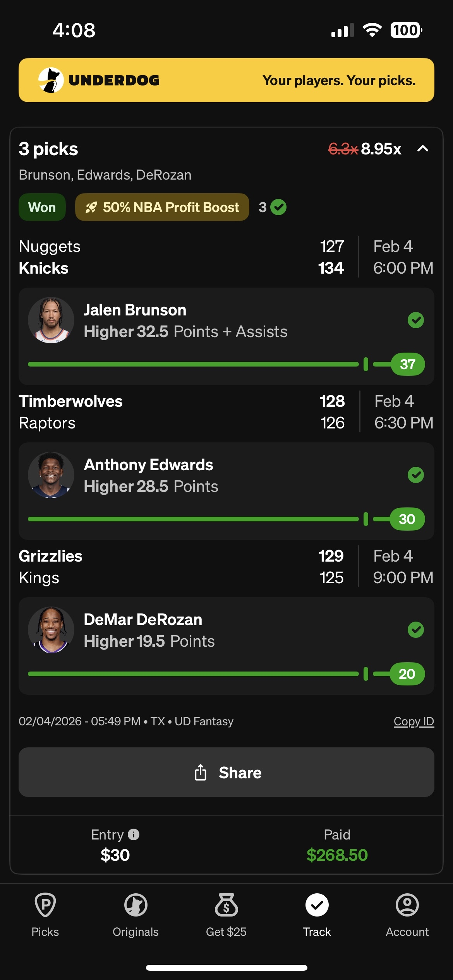Tap the Entry info icon

134,834
